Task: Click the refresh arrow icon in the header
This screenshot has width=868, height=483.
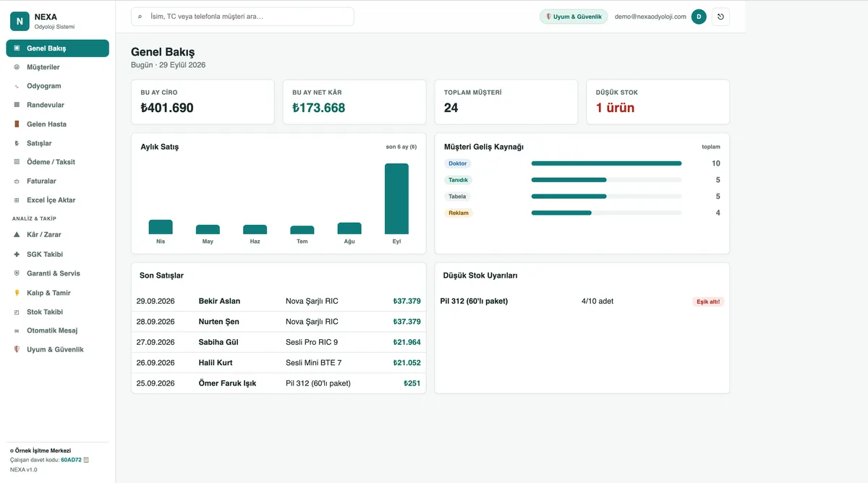Action: 720,17
